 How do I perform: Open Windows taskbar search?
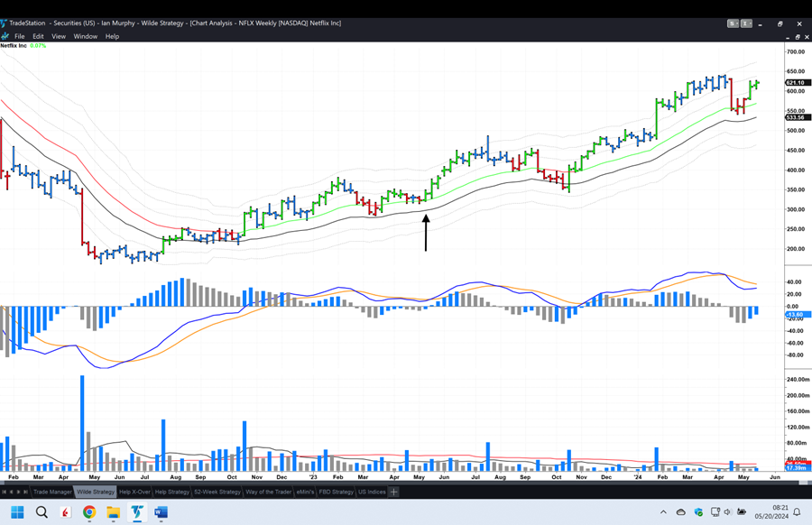[42, 512]
